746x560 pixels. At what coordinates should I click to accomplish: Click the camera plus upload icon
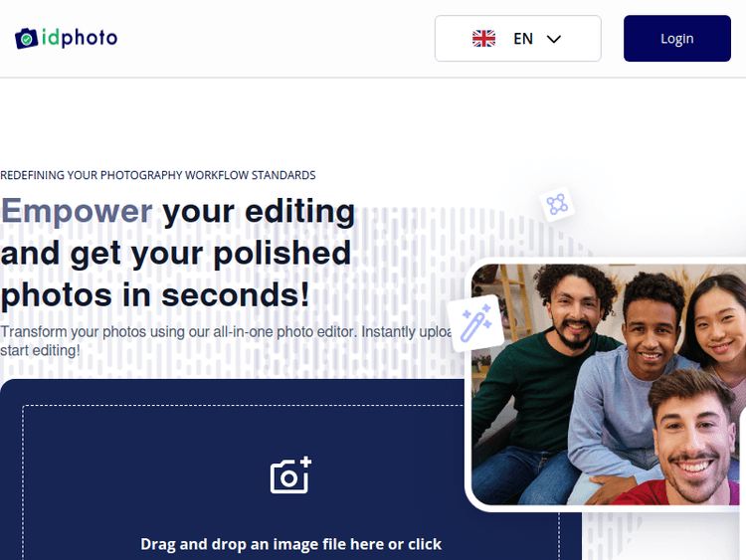point(290,475)
